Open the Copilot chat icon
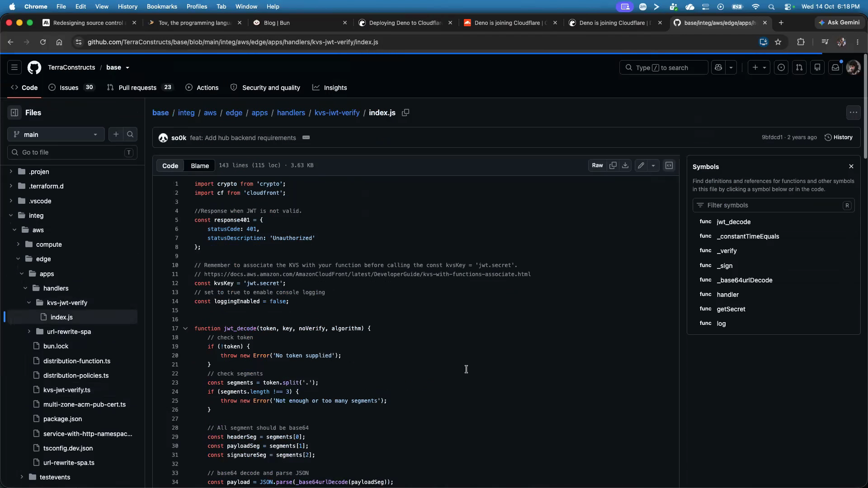Viewport: 868px width, 488px height. (718, 68)
